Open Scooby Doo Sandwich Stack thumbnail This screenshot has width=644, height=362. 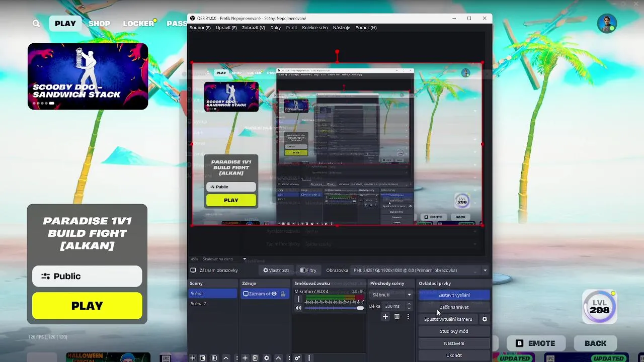88,76
